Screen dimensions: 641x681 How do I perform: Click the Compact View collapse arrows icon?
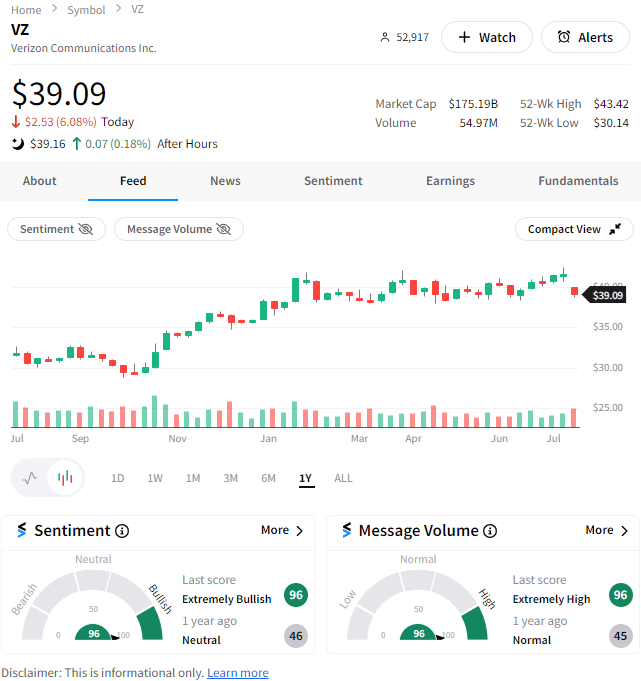[x=615, y=229]
